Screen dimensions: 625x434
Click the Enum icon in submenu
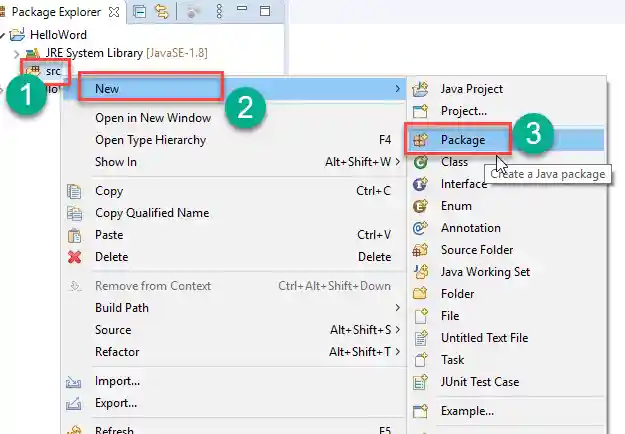pos(421,206)
